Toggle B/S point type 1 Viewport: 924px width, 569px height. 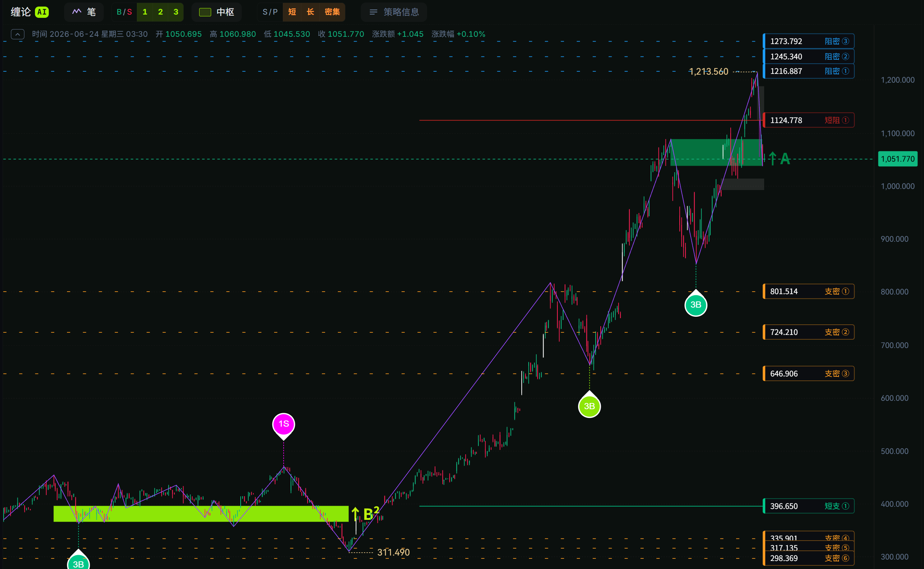145,12
